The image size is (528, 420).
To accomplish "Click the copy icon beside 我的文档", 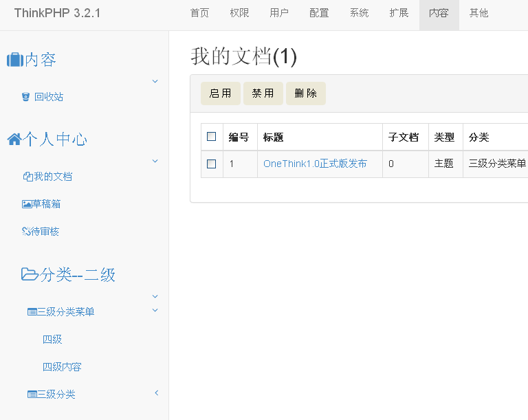I will [x=27, y=177].
